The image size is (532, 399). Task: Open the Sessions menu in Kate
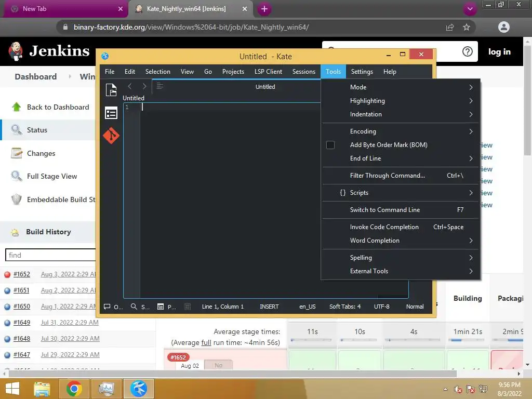303,72
